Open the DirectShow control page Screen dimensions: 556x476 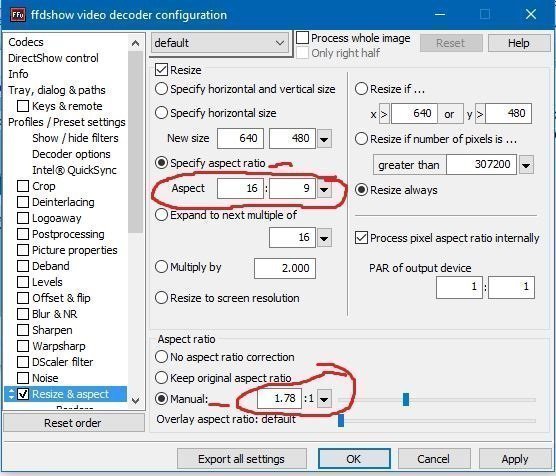[53, 58]
